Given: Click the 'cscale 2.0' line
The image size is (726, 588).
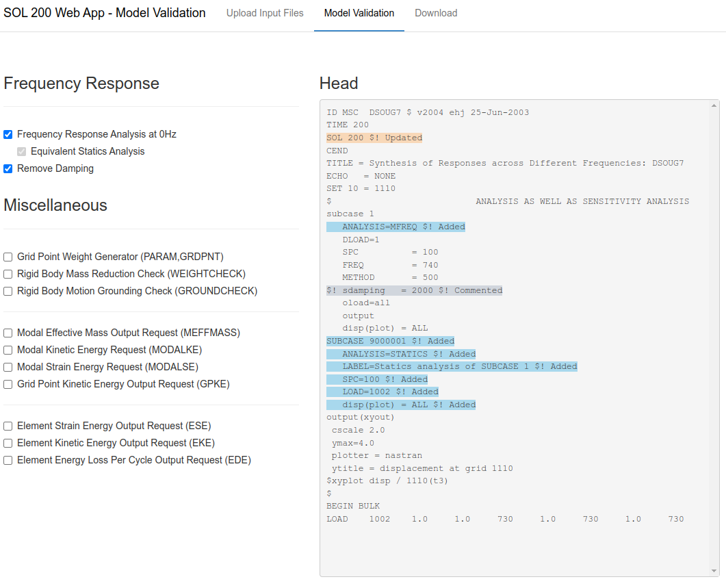Looking at the screenshot, I should point(359,430).
